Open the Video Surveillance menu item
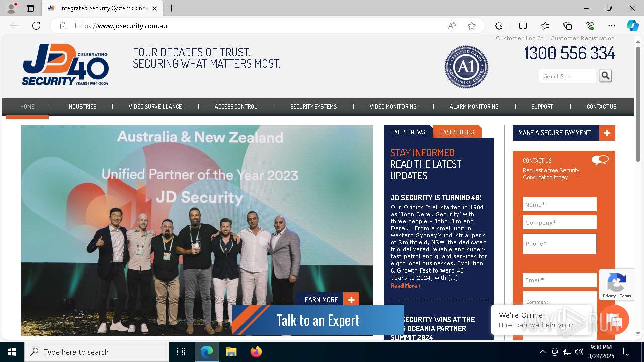The width and height of the screenshot is (644, 362). [155, 107]
